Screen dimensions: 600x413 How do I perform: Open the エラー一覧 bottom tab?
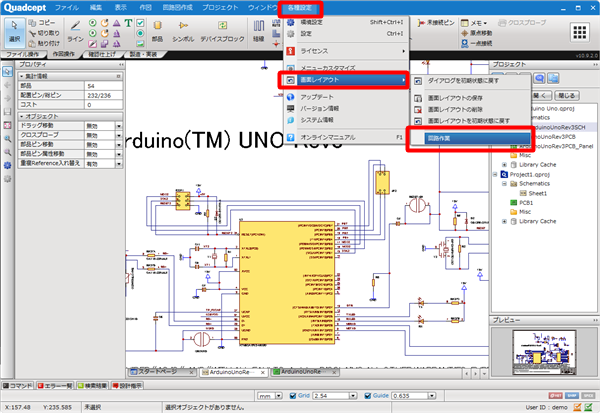[55, 386]
